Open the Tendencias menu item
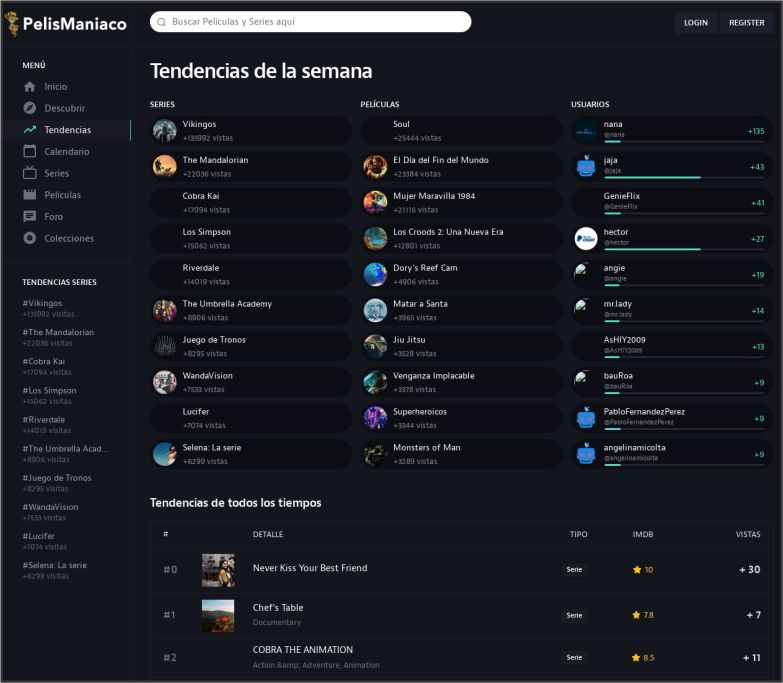The width and height of the screenshot is (783, 683). click(x=67, y=130)
